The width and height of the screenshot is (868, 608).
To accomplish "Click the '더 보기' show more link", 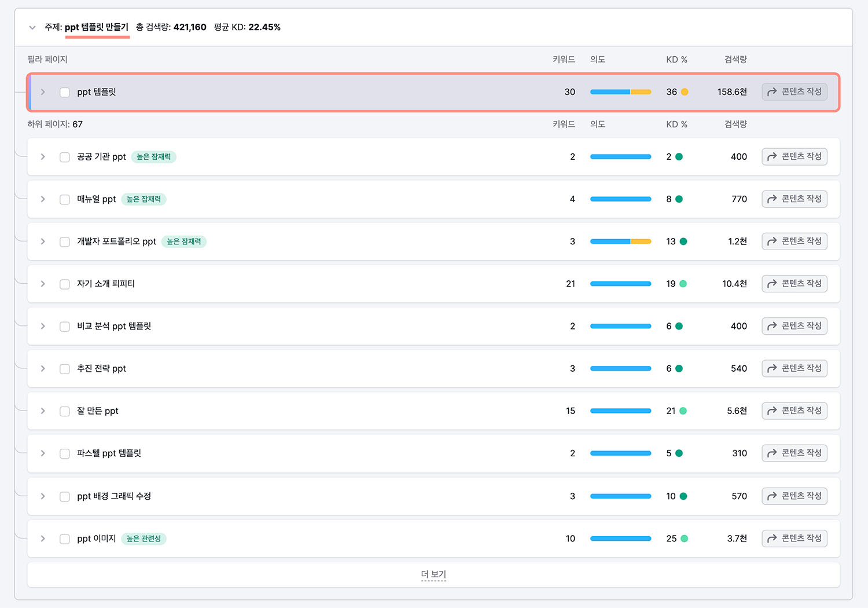I will click(433, 574).
